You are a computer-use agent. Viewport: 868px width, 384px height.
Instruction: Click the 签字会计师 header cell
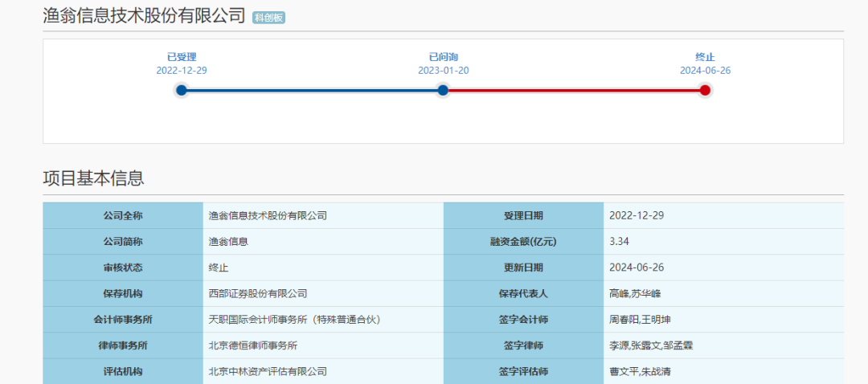pos(524,320)
